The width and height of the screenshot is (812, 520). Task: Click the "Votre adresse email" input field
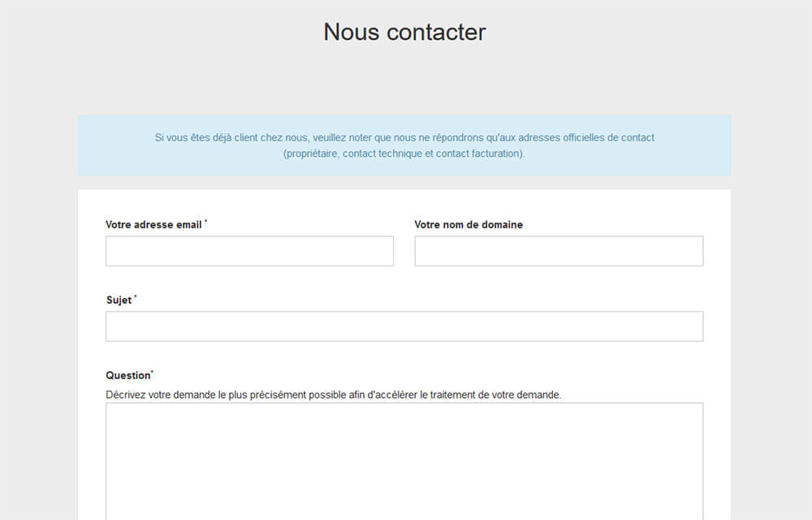tap(249, 250)
